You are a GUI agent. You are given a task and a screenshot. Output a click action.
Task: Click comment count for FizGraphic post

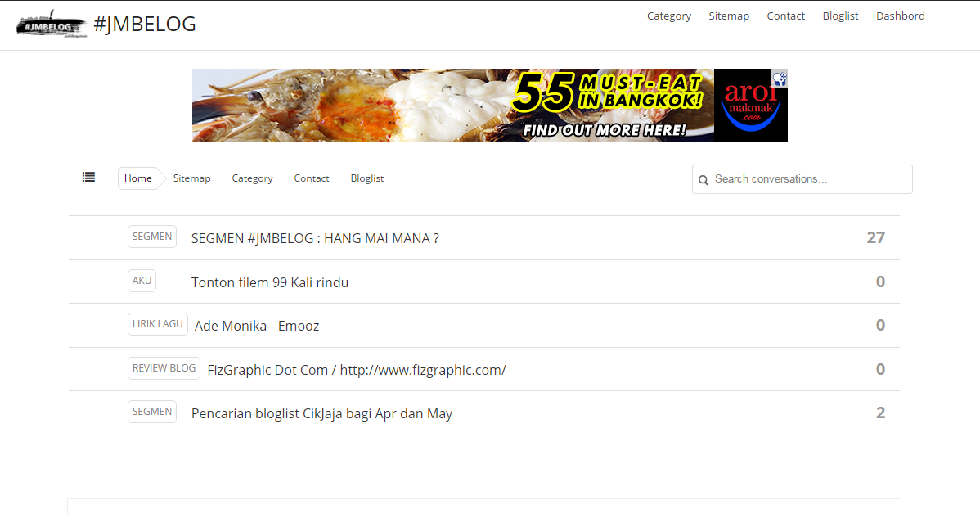tap(880, 370)
